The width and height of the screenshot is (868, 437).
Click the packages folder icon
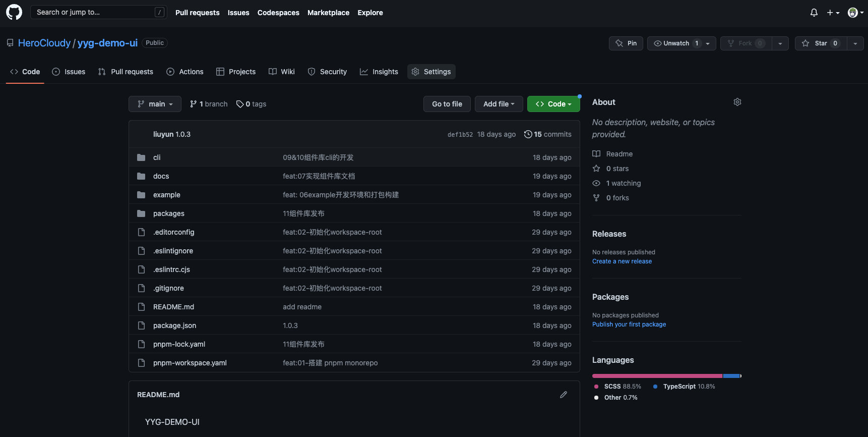141,213
